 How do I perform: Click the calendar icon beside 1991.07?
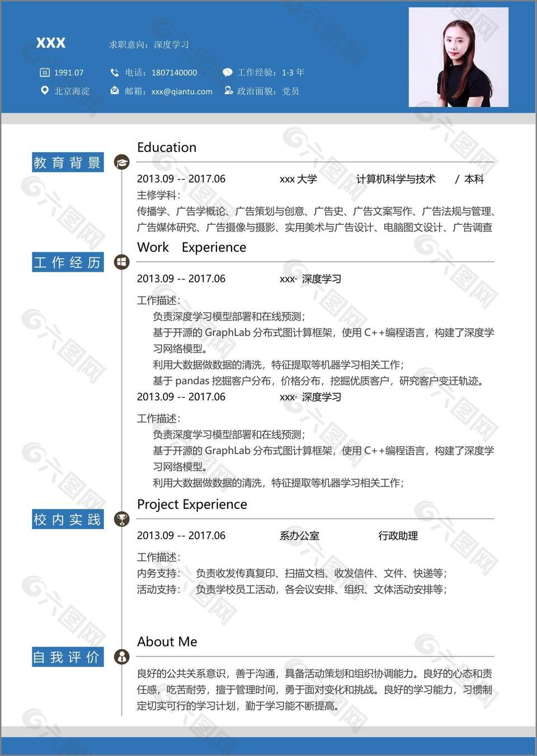pyautogui.click(x=45, y=72)
